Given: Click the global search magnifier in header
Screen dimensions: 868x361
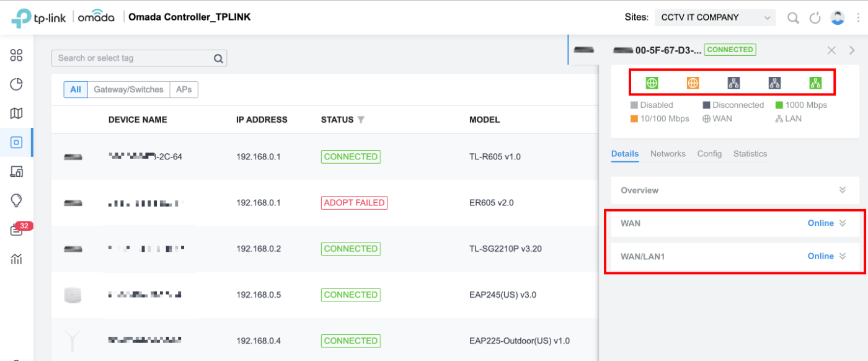Looking at the screenshot, I should [793, 18].
